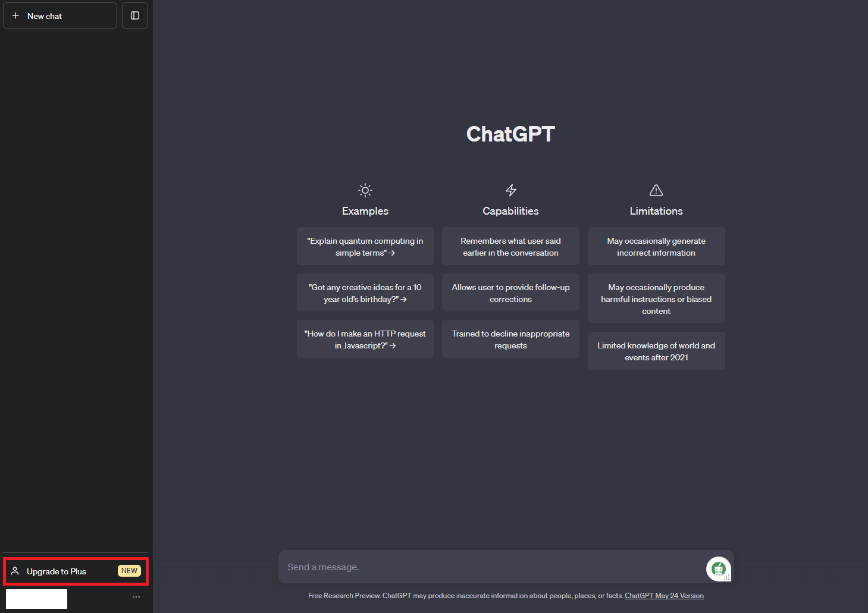Click the Capabilities column heading
The height and width of the screenshot is (613, 868).
510,211
